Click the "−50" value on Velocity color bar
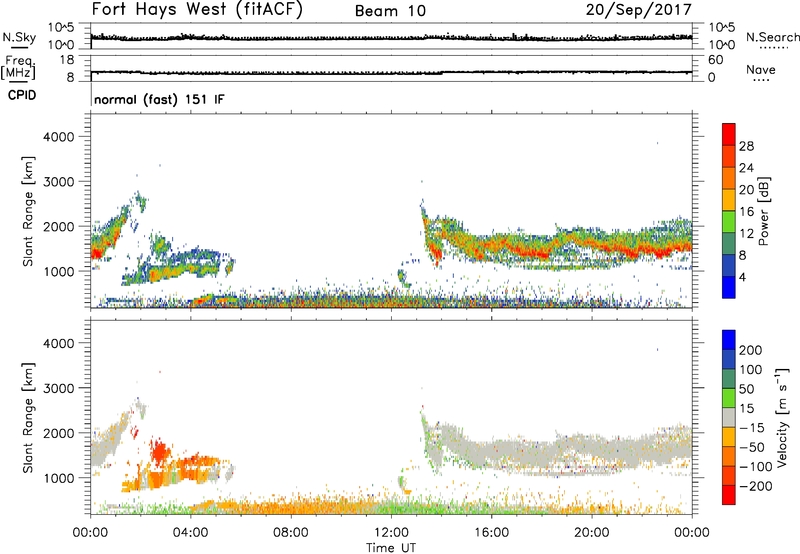The height and width of the screenshot is (554, 800). tap(752, 447)
